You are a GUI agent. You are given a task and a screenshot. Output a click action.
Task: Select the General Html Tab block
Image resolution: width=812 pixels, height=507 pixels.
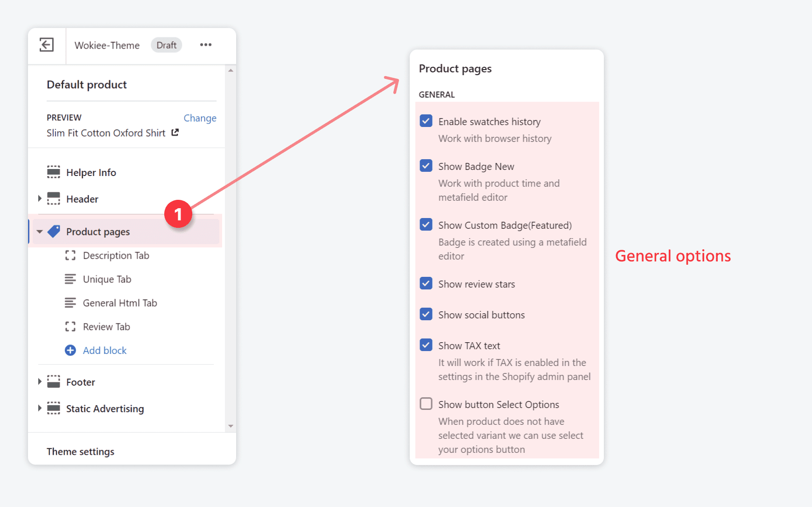(119, 303)
